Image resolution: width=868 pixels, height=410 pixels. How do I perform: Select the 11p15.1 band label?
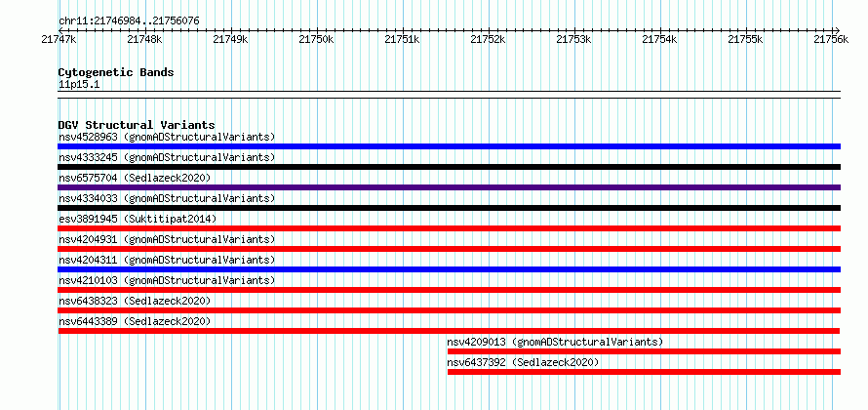79,85
